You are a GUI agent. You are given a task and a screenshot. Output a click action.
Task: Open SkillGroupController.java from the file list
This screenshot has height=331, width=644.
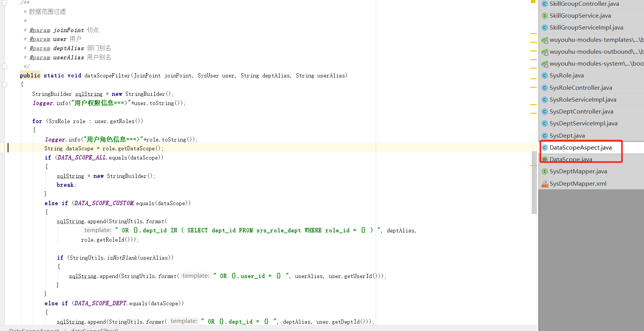click(x=584, y=4)
